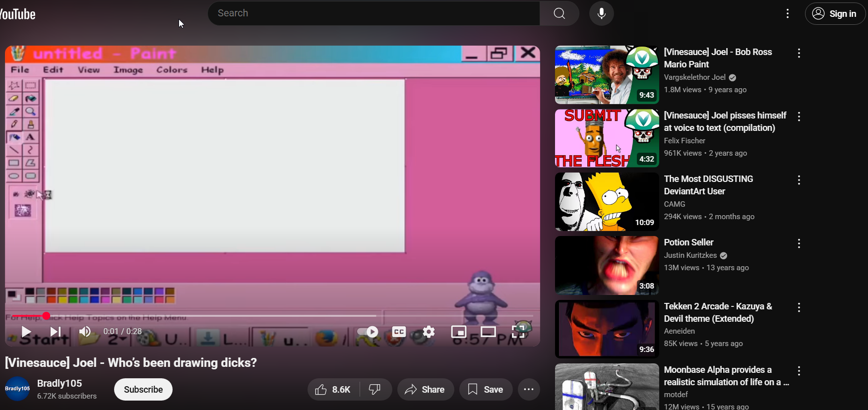Click the search magnifier button

click(x=559, y=13)
